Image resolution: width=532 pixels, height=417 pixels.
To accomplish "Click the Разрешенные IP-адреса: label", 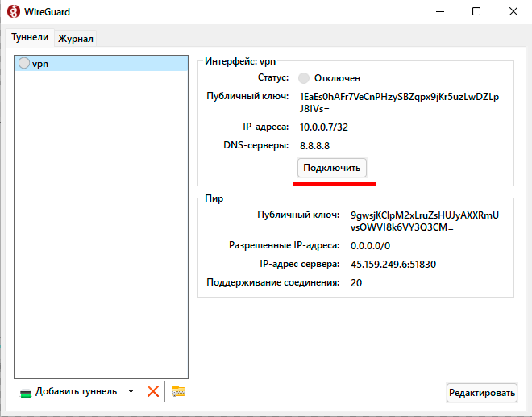I will (x=284, y=245).
